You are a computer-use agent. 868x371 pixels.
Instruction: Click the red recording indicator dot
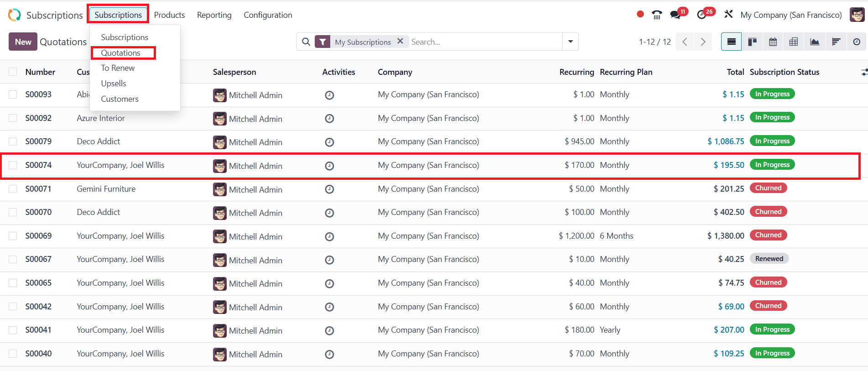[x=640, y=14]
